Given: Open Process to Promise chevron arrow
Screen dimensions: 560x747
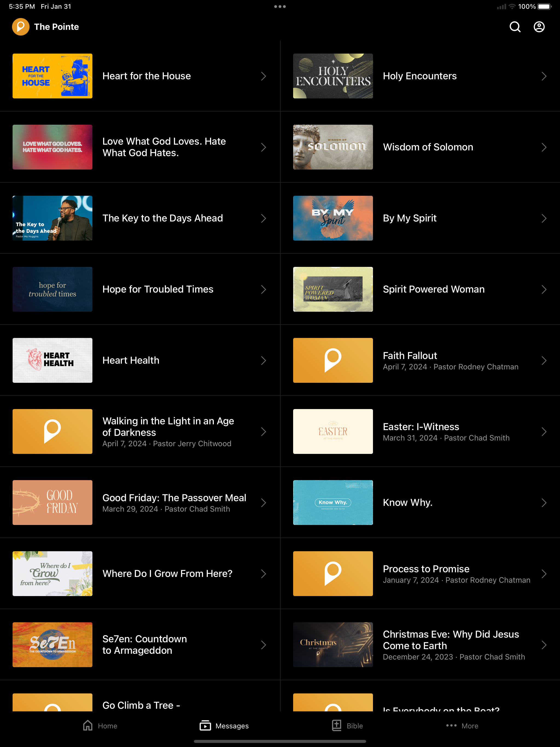Looking at the screenshot, I should [544, 574].
